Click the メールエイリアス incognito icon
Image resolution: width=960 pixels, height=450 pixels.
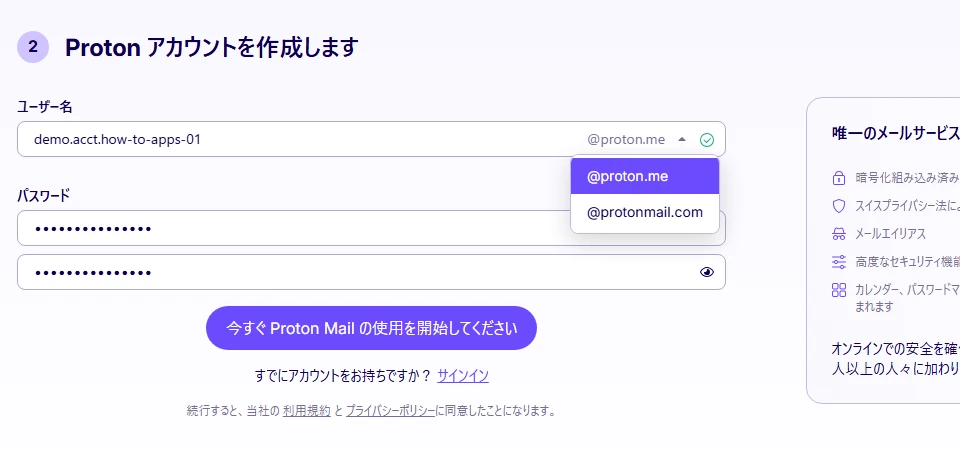click(x=838, y=234)
